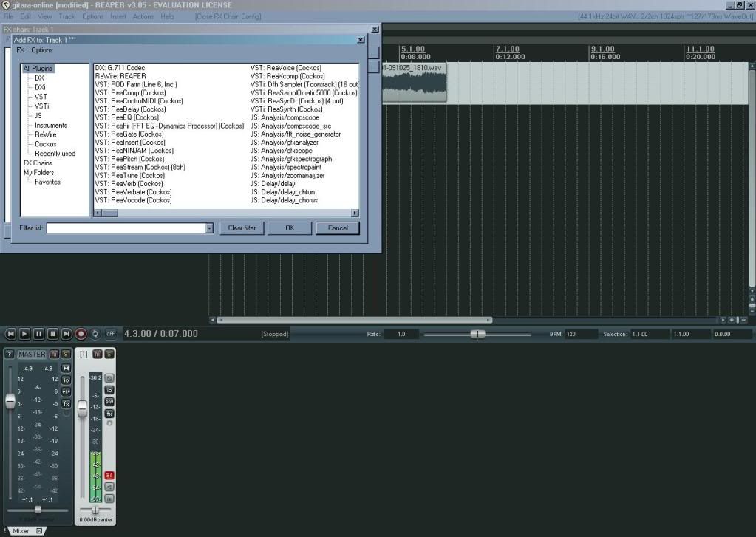Image resolution: width=756 pixels, height=537 pixels.
Task: Solo mixer track 1
Action: click(x=109, y=355)
